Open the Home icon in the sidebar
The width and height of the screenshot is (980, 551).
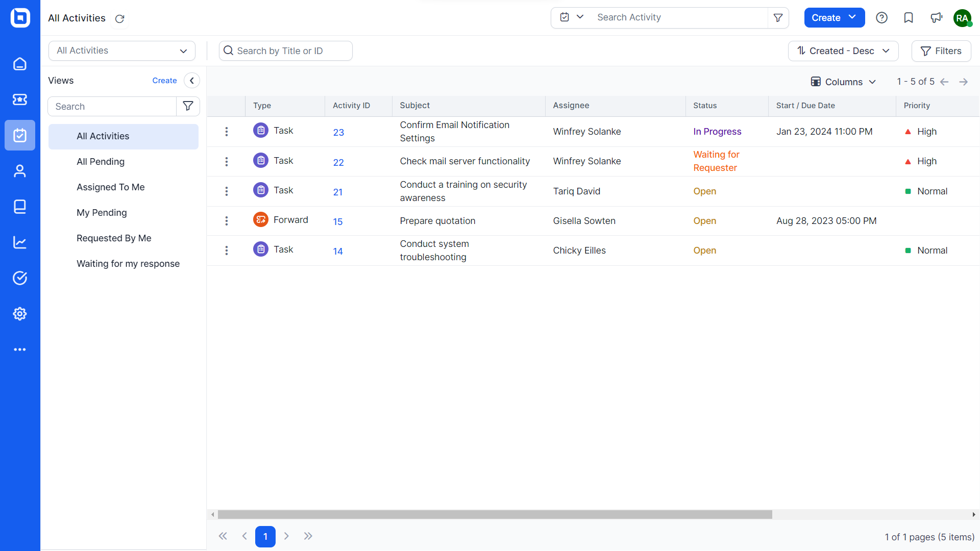pyautogui.click(x=20, y=64)
